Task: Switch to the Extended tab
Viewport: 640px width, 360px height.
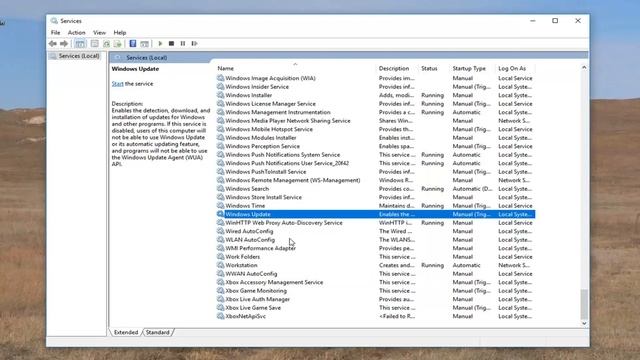Action: pyautogui.click(x=126, y=332)
